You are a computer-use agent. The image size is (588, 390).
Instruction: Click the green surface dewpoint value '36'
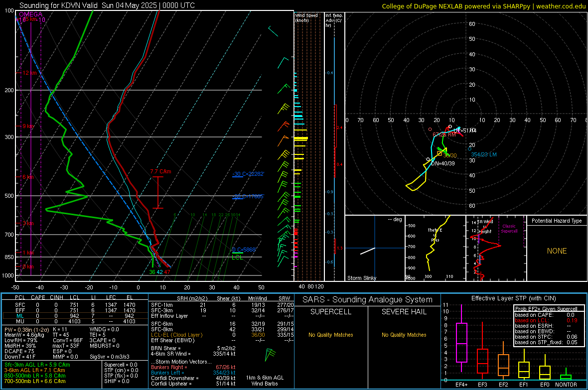coord(152,272)
